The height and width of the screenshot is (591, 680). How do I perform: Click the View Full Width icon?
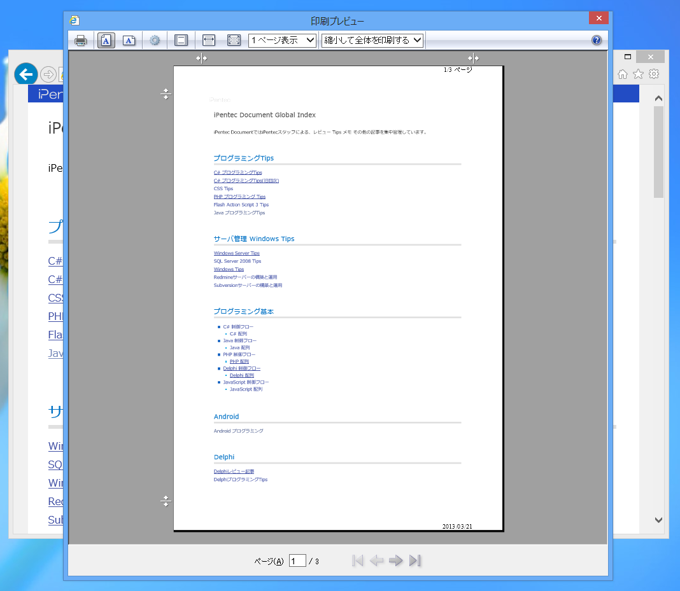click(x=209, y=40)
